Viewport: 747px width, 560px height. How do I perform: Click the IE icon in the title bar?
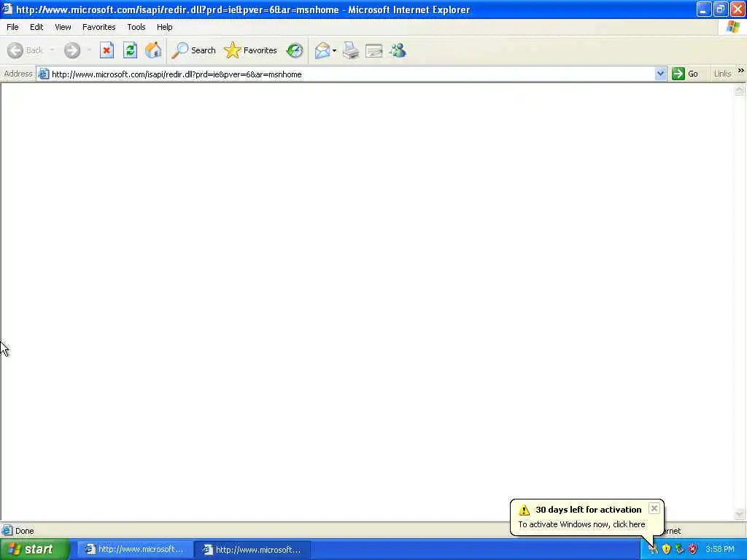click(x=7, y=9)
